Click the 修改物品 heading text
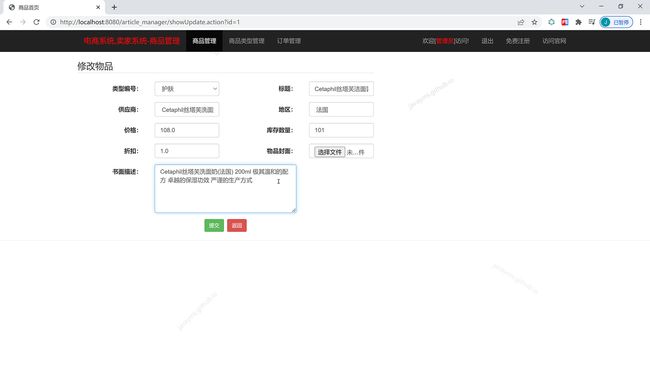The width and height of the screenshot is (650, 366). pos(95,66)
